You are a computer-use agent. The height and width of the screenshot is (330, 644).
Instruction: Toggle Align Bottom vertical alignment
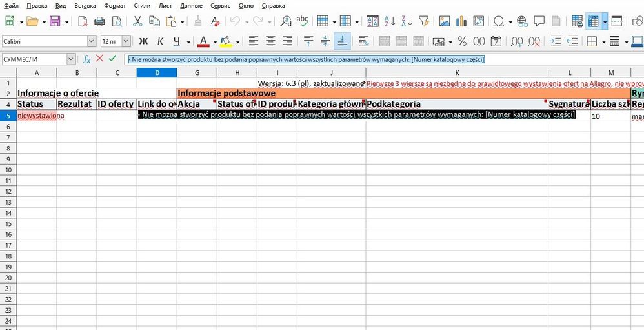[342, 41]
